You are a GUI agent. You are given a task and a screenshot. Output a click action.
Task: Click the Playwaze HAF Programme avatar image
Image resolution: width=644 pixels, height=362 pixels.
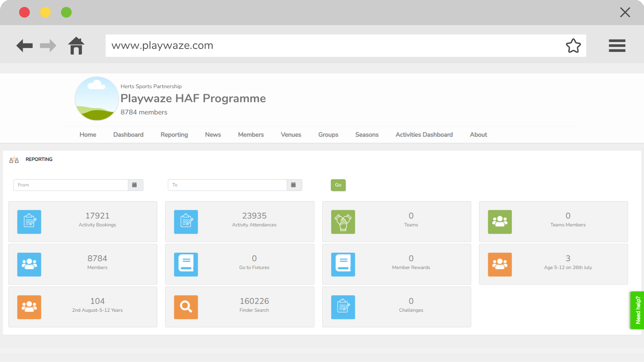[x=97, y=99]
